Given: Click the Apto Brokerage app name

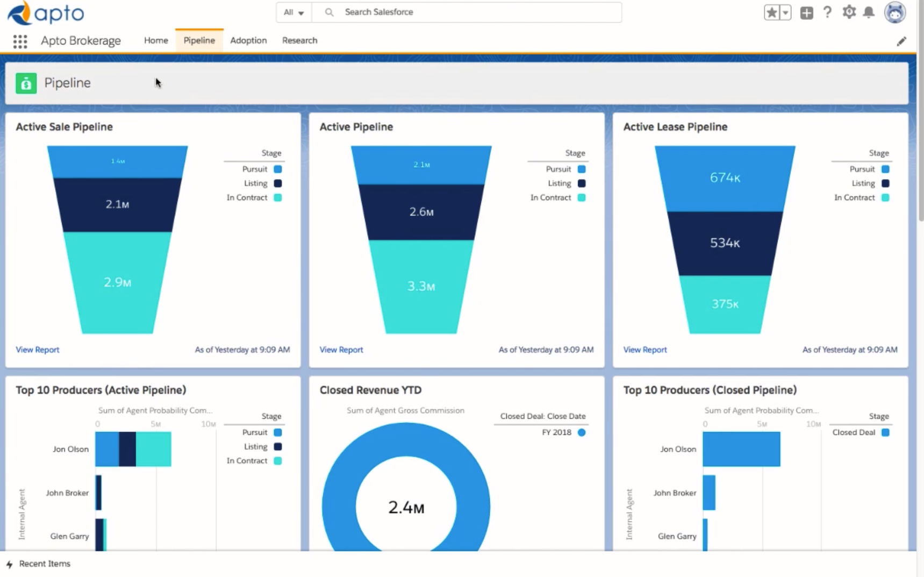Looking at the screenshot, I should click(x=81, y=41).
